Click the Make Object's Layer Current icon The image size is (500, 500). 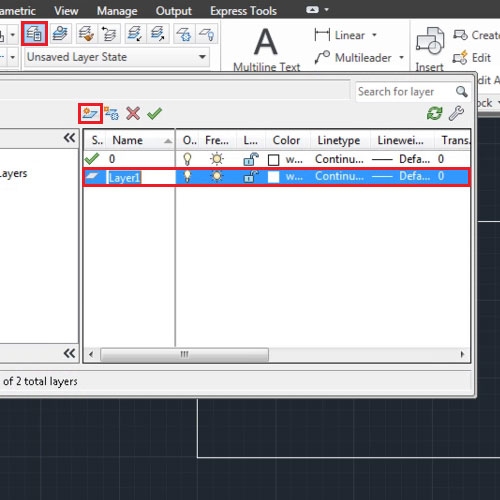click(60, 34)
